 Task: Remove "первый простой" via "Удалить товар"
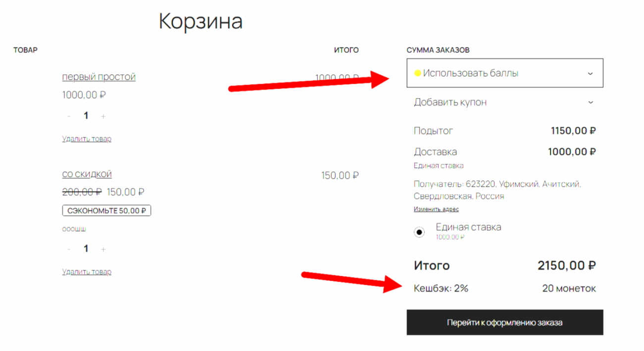pyautogui.click(x=87, y=139)
